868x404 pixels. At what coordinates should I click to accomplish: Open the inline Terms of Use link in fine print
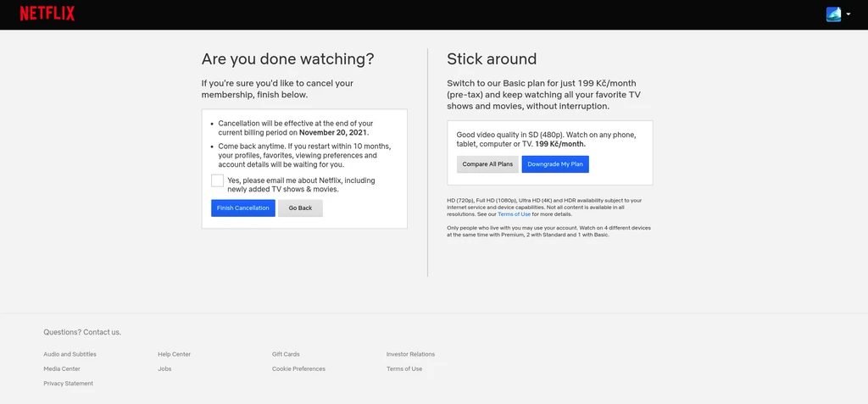point(514,214)
